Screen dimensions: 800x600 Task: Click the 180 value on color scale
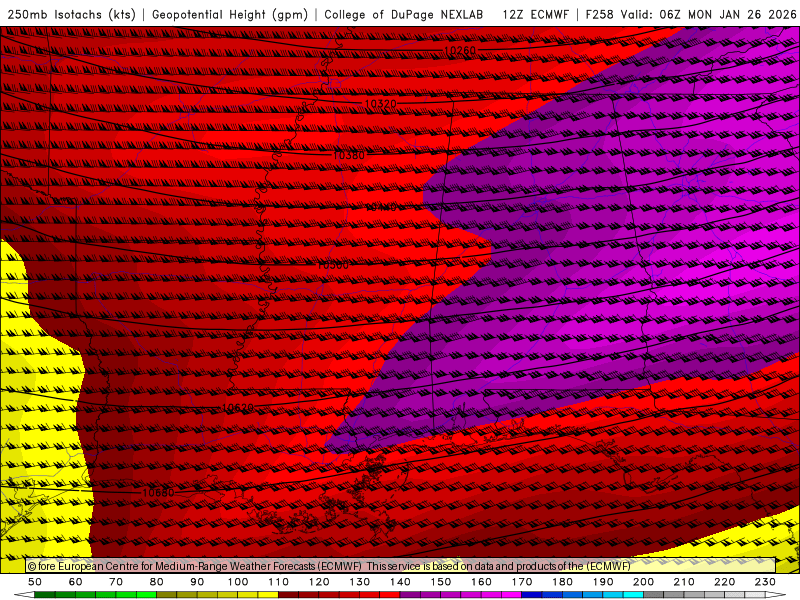(x=562, y=582)
